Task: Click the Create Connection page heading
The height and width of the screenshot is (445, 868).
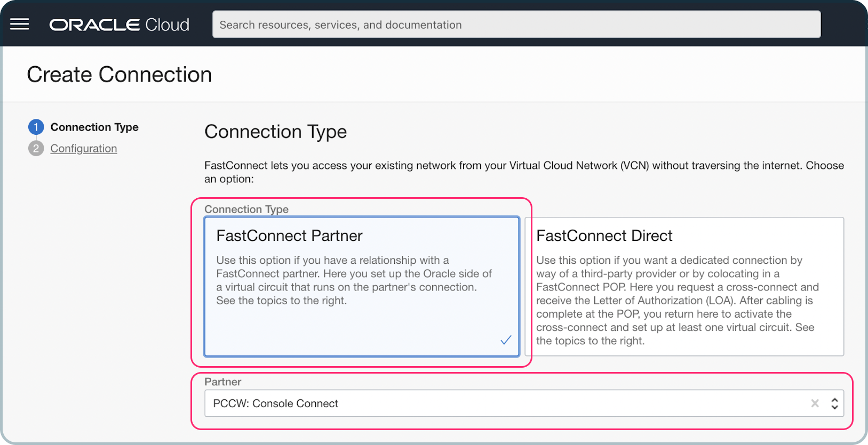Action: (x=120, y=75)
